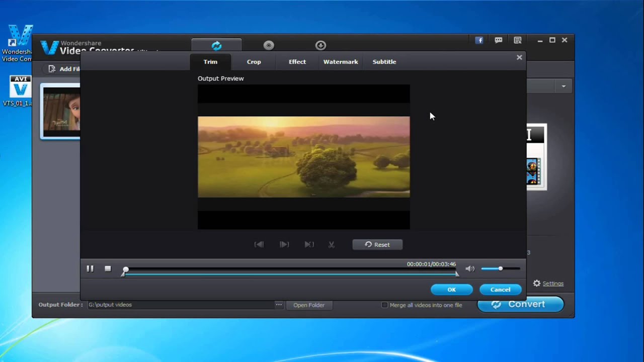
Task: Select the Convert mode icon at top
Action: pyautogui.click(x=216, y=45)
